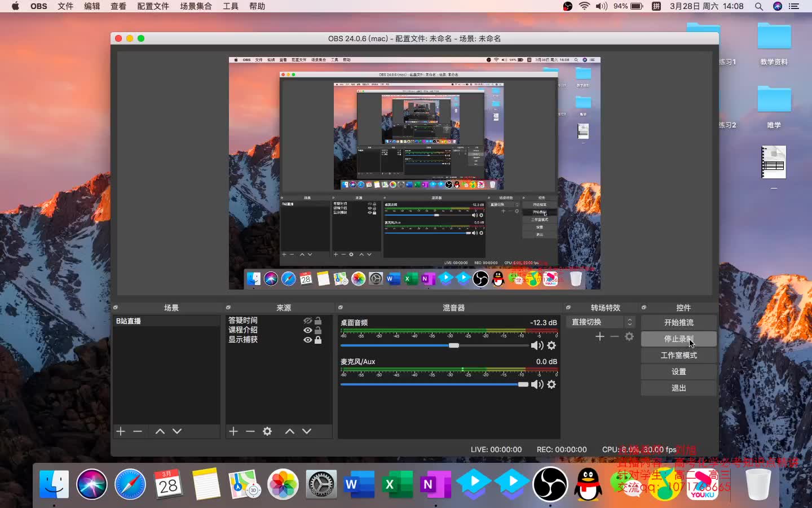
Task: Move source up arrow in Sources panel
Action: point(290,431)
